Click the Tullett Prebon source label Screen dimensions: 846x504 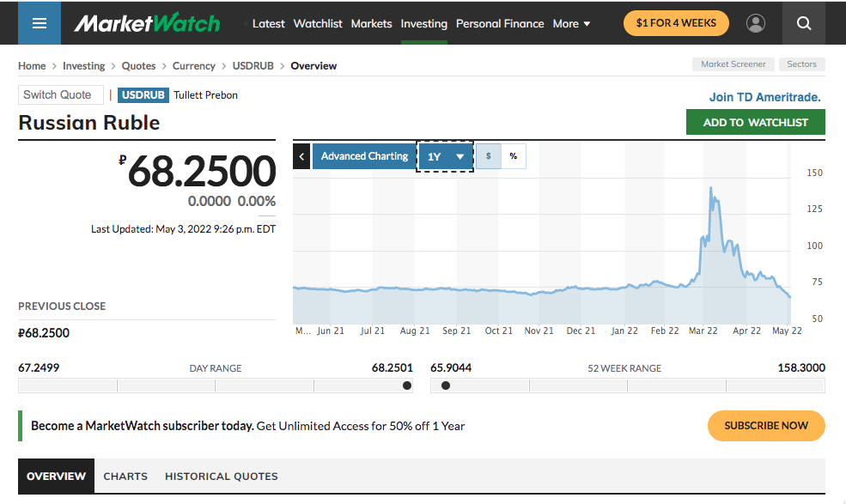click(205, 95)
